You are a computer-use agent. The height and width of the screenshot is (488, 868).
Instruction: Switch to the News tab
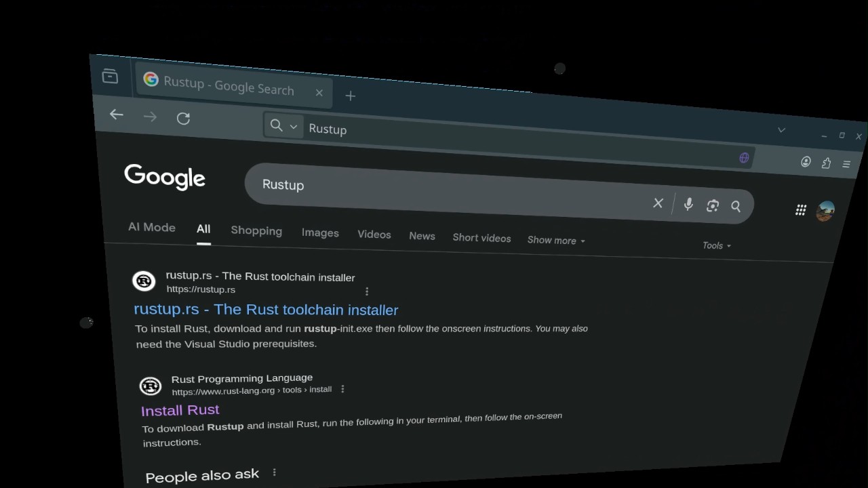[x=422, y=236]
